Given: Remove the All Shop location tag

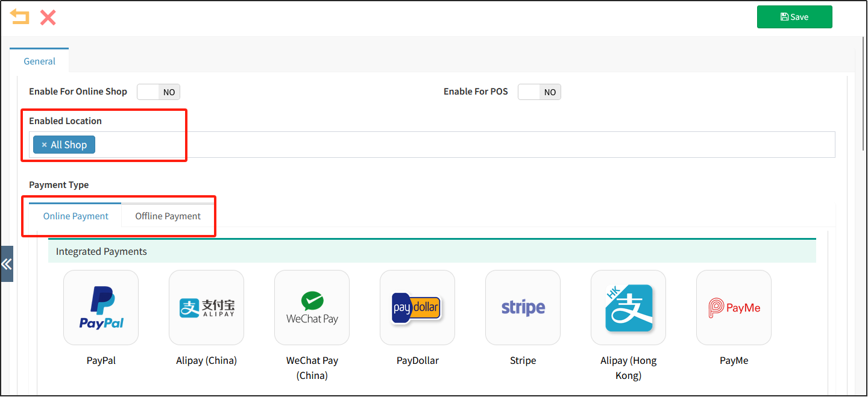Looking at the screenshot, I should click(43, 144).
